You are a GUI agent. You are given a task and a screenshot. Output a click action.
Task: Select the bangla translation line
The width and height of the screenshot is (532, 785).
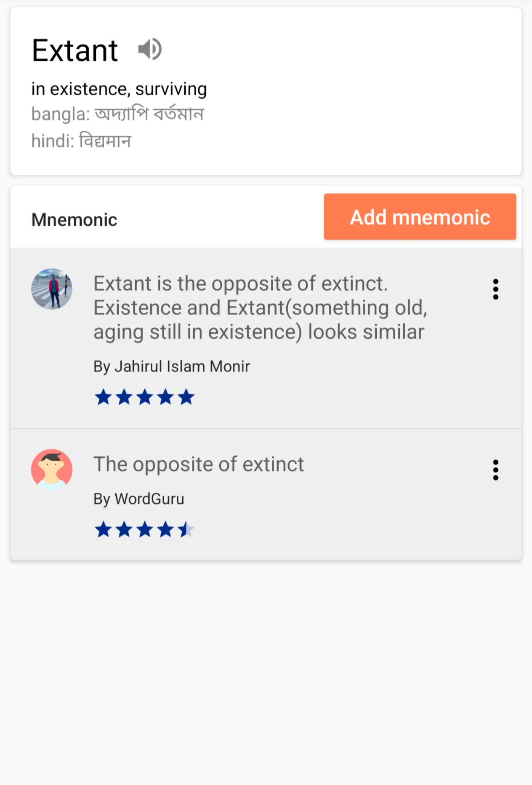pos(118,114)
